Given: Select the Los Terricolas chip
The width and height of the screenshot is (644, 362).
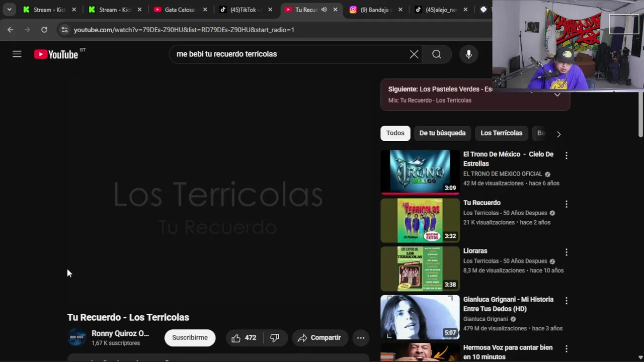Looking at the screenshot, I should click(501, 133).
